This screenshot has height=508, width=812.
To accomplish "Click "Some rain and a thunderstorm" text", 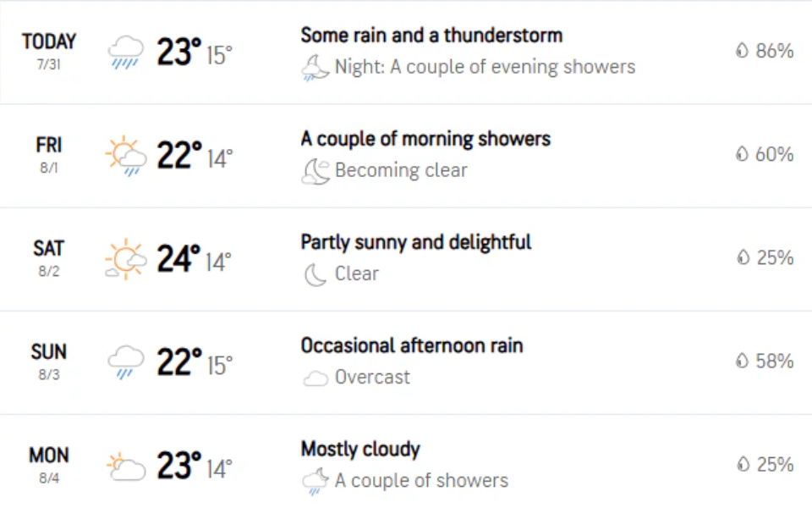I will [x=431, y=36].
